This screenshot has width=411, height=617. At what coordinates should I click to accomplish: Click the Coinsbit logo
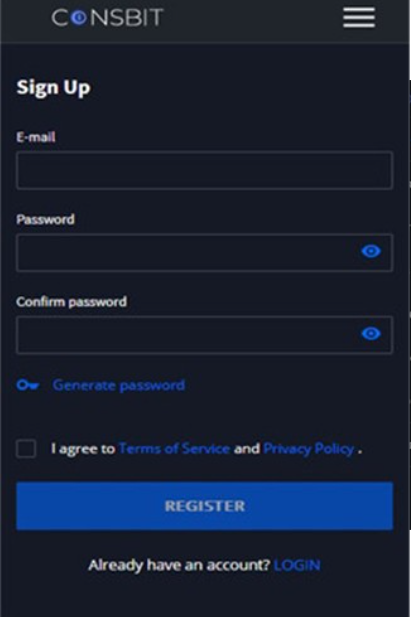pyautogui.click(x=107, y=18)
